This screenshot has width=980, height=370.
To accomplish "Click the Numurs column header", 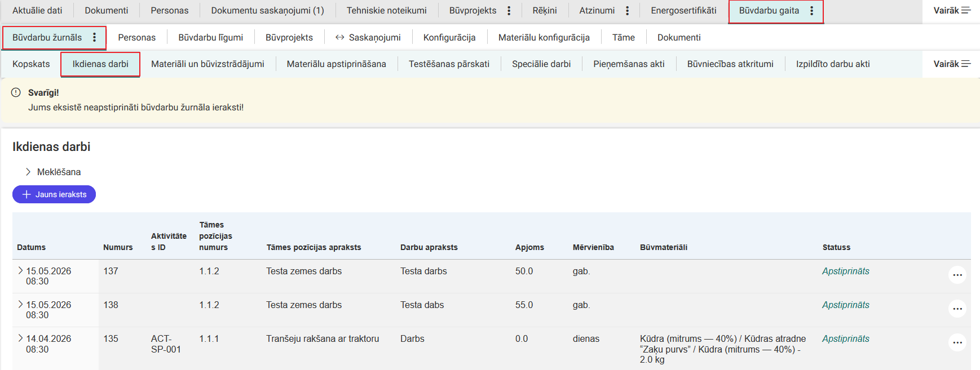I will click(118, 247).
